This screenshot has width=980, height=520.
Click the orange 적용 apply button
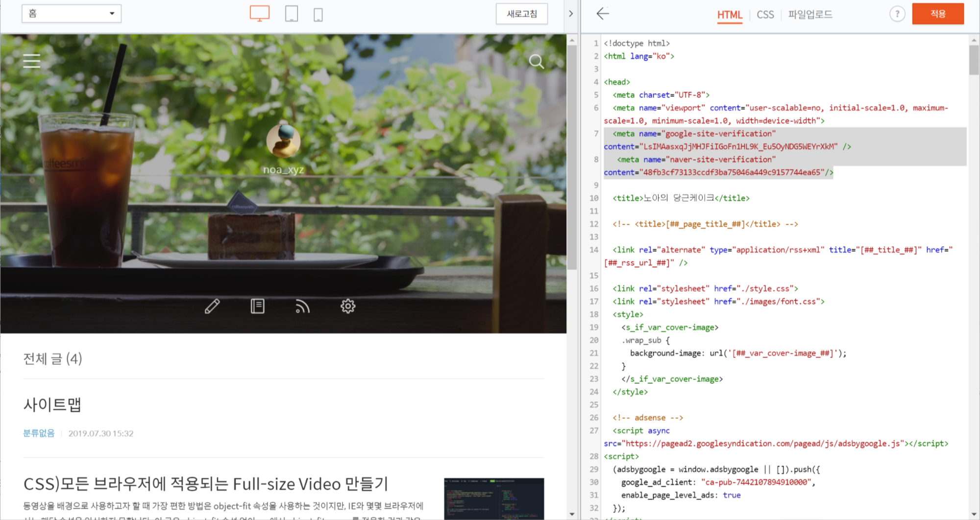[938, 14]
